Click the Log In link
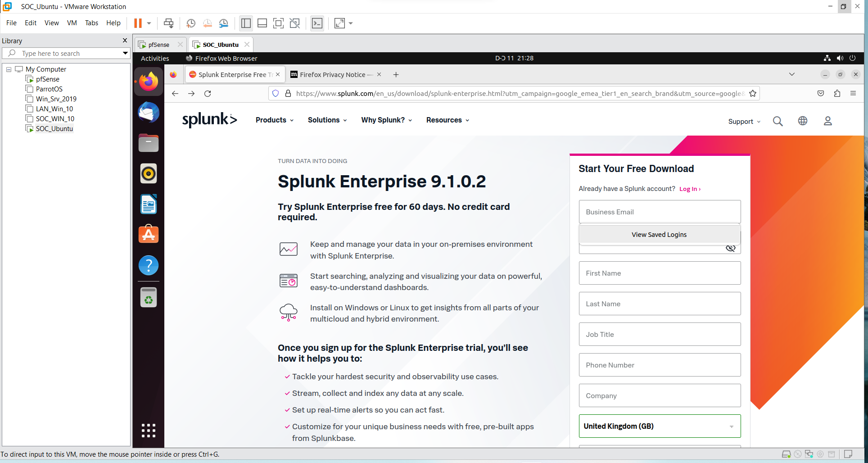 tap(690, 189)
